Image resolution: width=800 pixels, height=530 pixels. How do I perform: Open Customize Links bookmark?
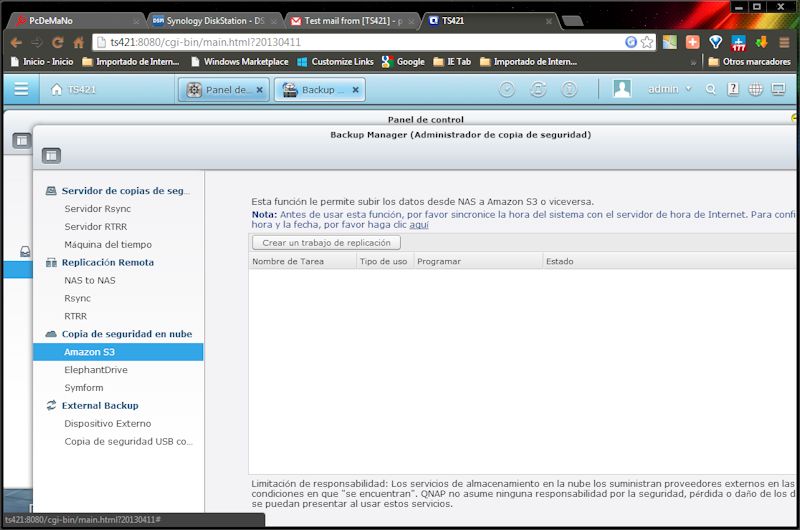(336, 62)
